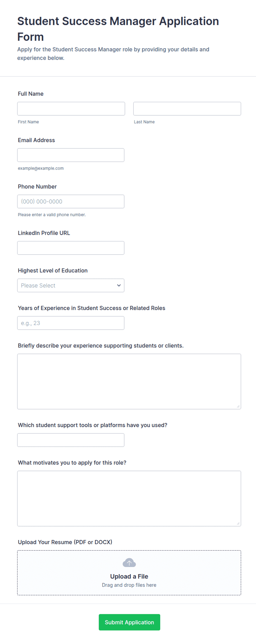The image size is (256, 644).
Task: Click the Upload a File heading text
Action: 129,576
